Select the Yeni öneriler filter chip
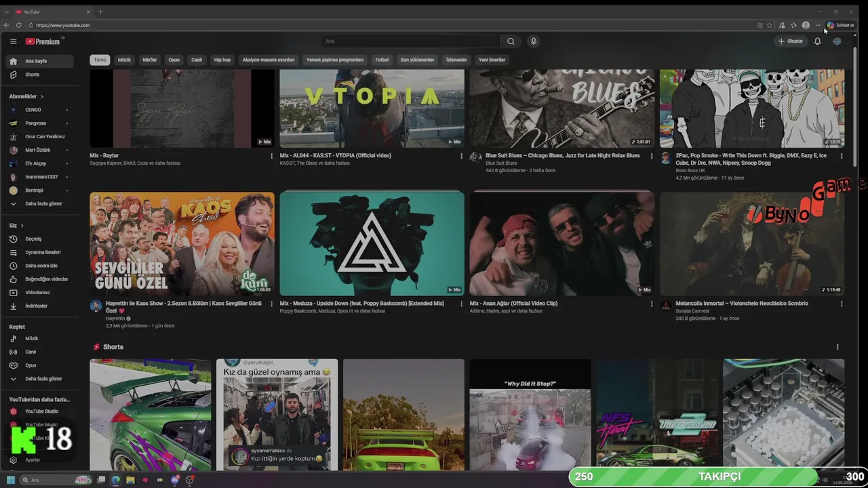The height and width of the screenshot is (488, 868). (492, 60)
